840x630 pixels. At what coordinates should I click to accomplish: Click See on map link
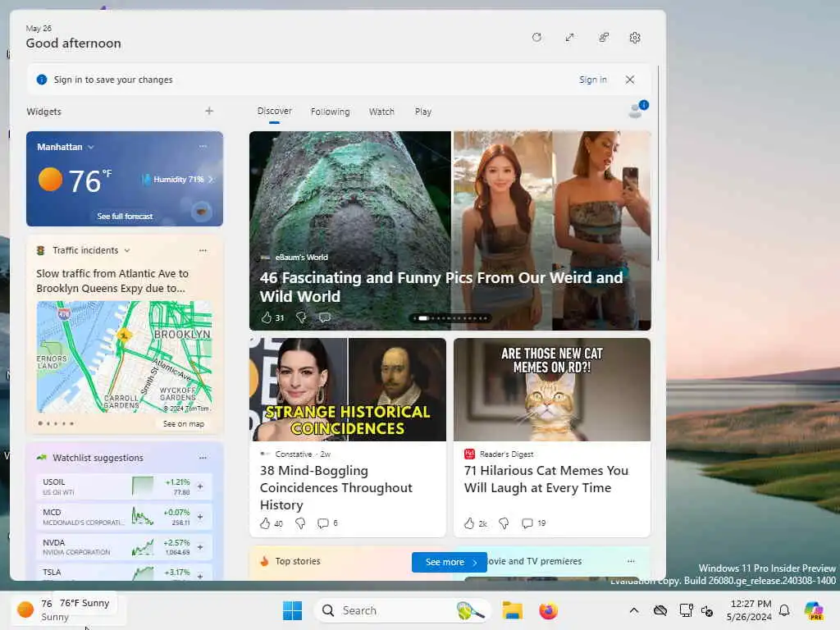183,424
